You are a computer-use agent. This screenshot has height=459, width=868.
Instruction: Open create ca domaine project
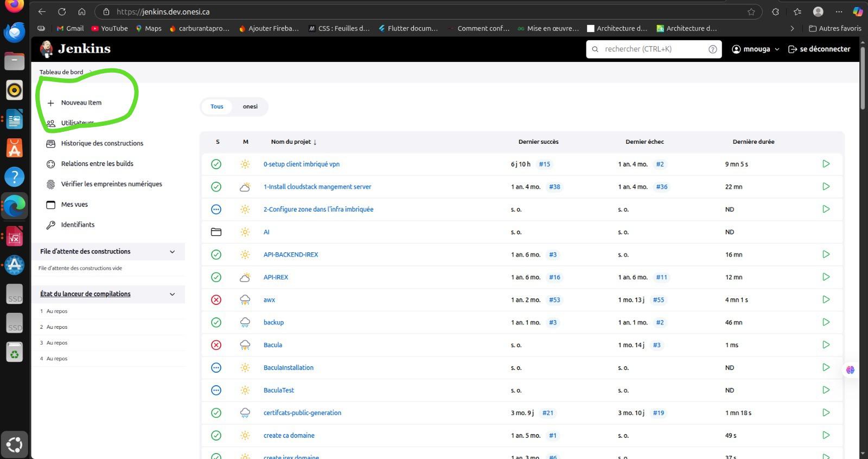[x=289, y=436]
